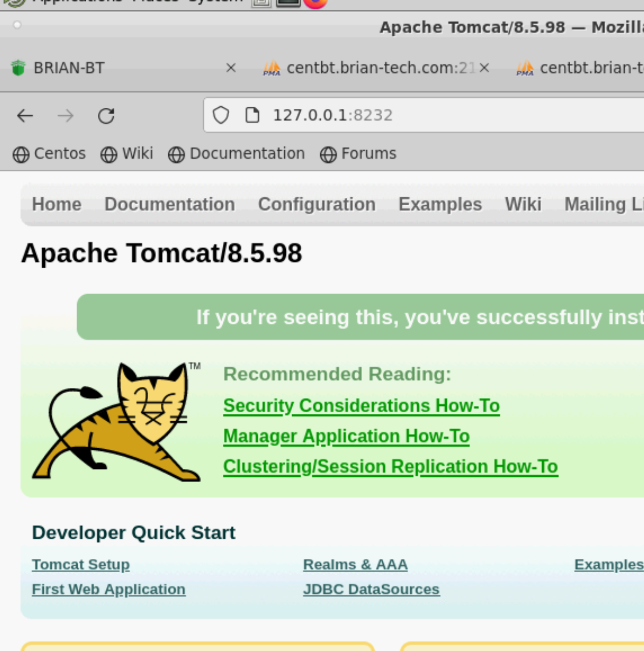
Task: Click the globe icon beside Forums bookmark
Action: (x=328, y=155)
